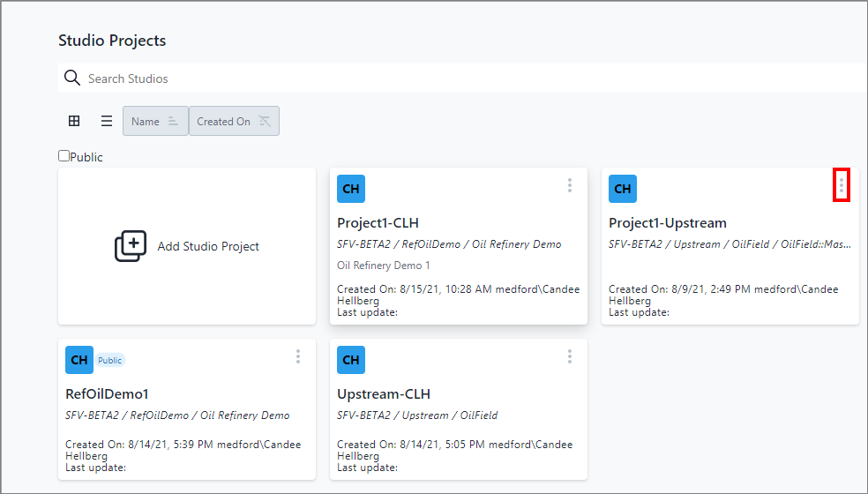Open options menu for Project1-Upstream
Image resolution: width=868 pixels, height=494 pixels.
point(842,185)
